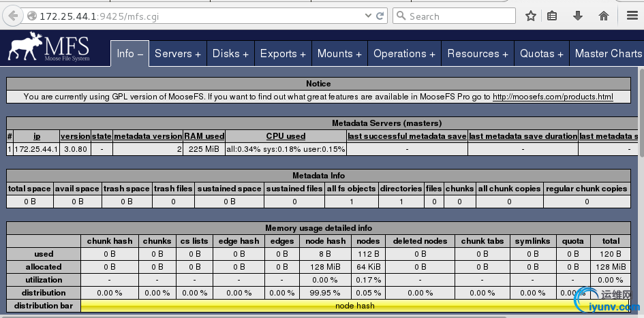
Task: Bookmark this page with the star icon
Action: point(531,16)
